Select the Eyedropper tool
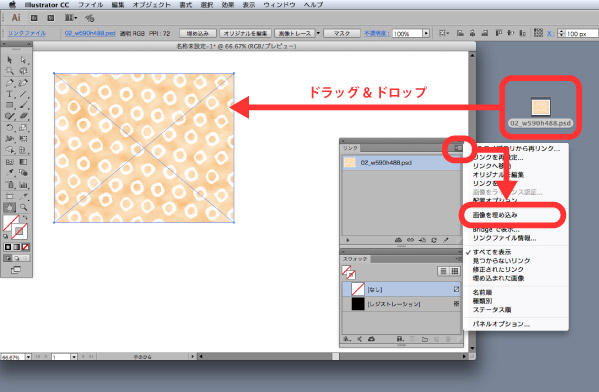Screen dimensions: 599x392 click(10, 173)
